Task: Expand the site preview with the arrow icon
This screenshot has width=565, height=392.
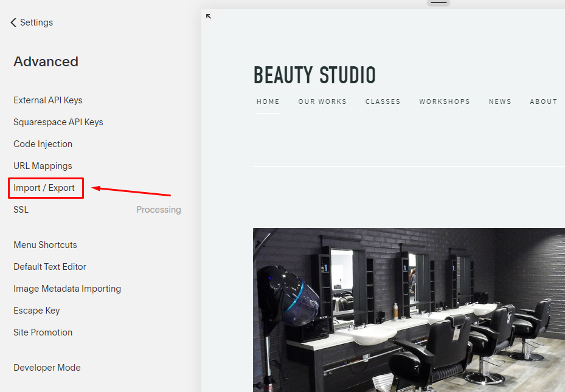Action: (x=209, y=16)
